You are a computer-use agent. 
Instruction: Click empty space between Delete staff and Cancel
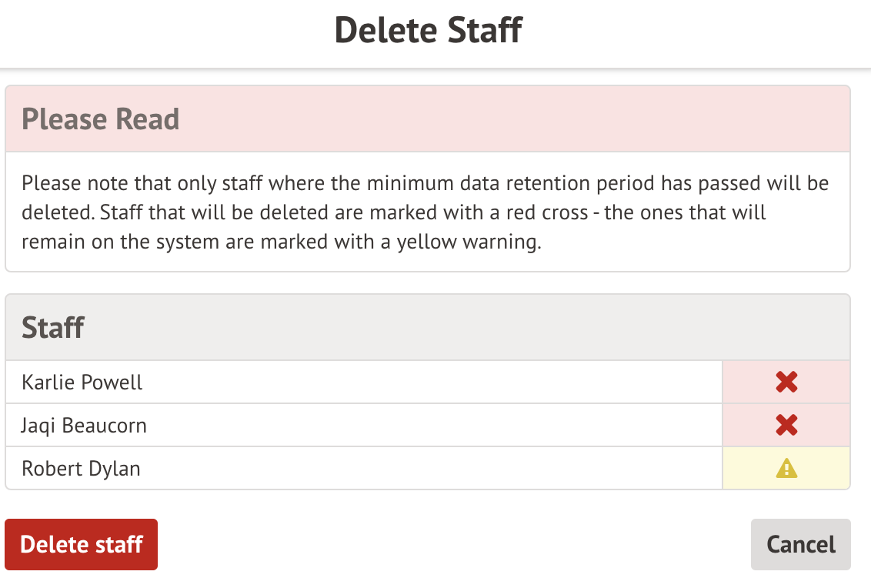click(454, 544)
